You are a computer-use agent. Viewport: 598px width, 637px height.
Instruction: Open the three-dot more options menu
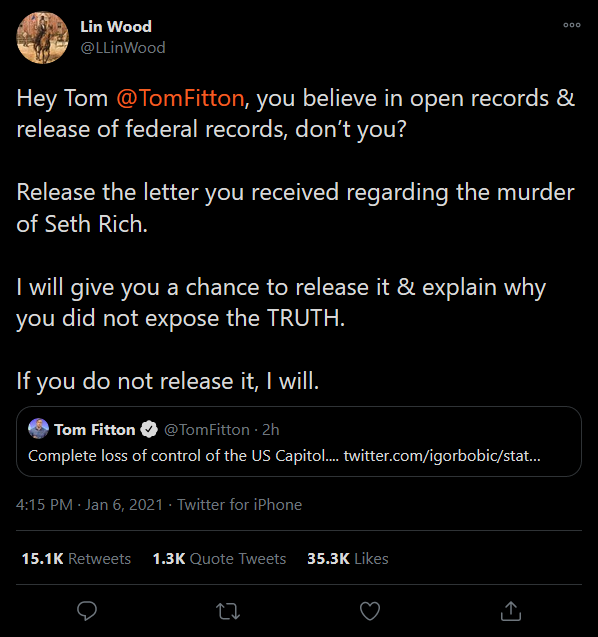572,25
